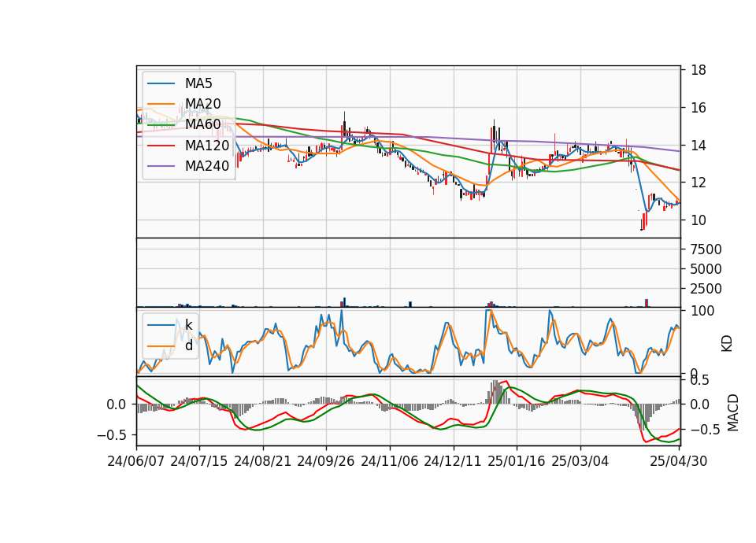This screenshot has height=543, width=756.
Task: Click the rotated MACD axis title
Action: 733,412
